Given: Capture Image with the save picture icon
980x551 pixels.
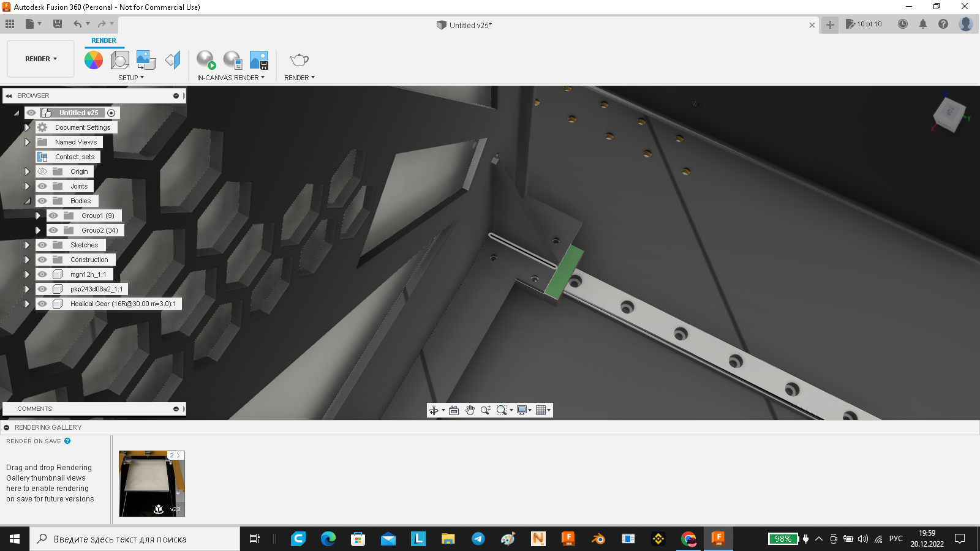Looking at the screenshot, I should 259,60.
